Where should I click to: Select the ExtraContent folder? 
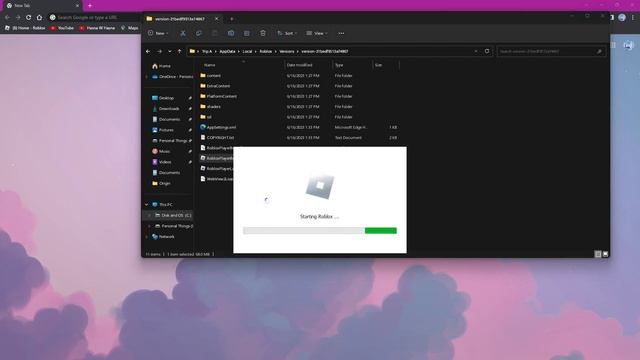coord(218,86)
